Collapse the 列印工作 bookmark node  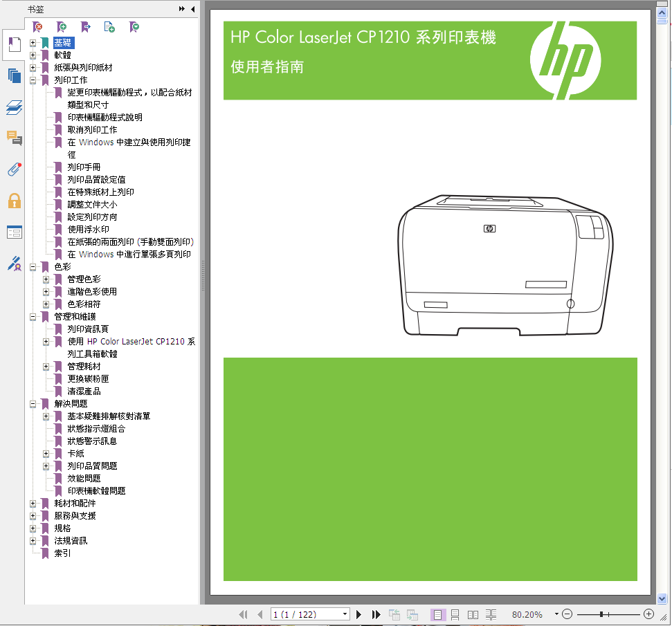point(33,80)
